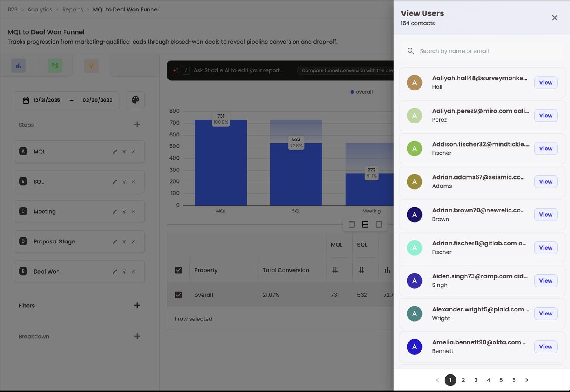Edit the Meeting step

point(115,212)
